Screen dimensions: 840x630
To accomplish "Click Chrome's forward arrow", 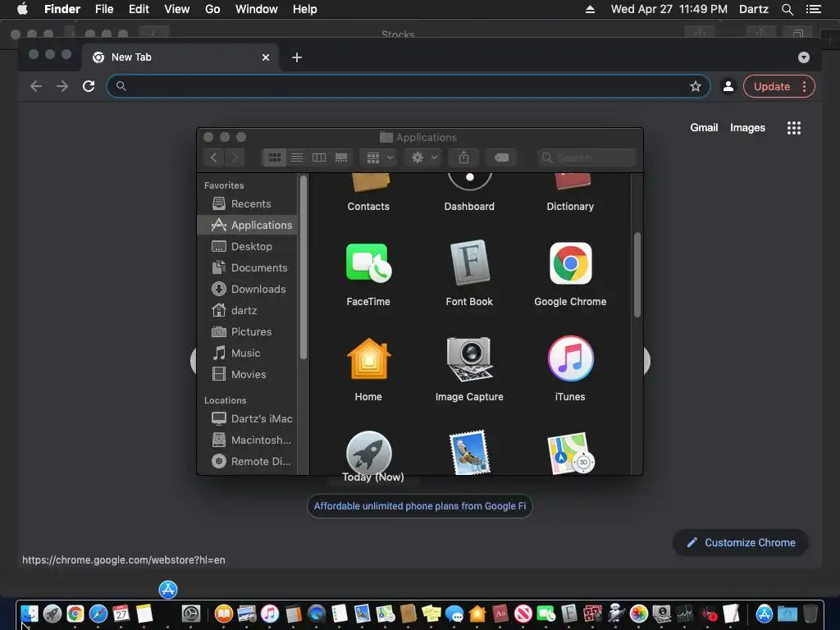I will (x=62, y=86).
